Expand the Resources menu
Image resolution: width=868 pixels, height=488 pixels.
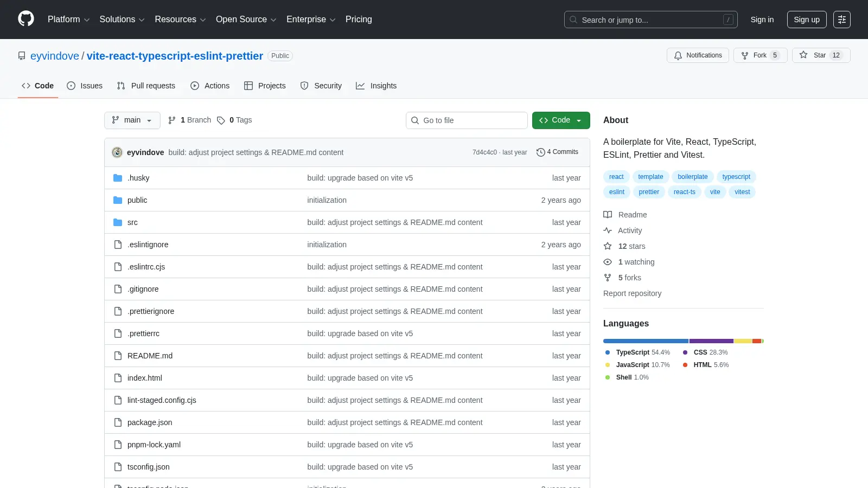180,20
